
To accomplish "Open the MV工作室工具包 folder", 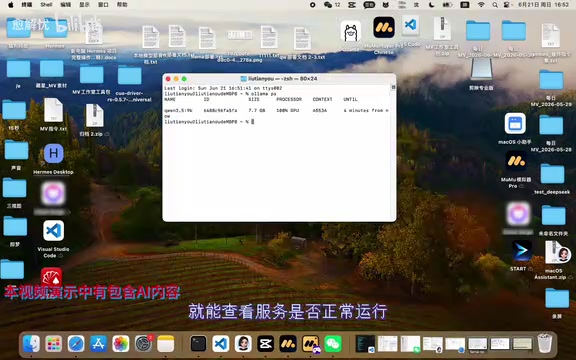I will pyautogui.click(x=91, y=74).
